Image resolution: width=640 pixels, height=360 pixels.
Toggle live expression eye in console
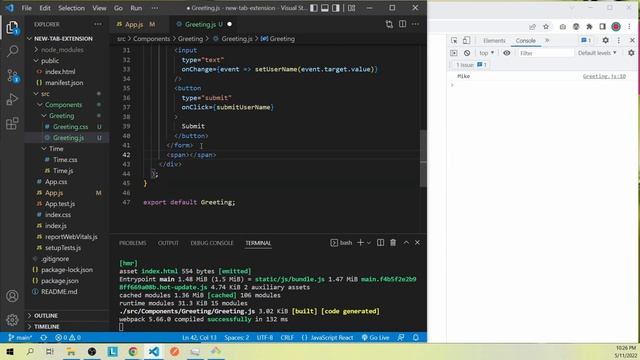(x=507, y=53)
